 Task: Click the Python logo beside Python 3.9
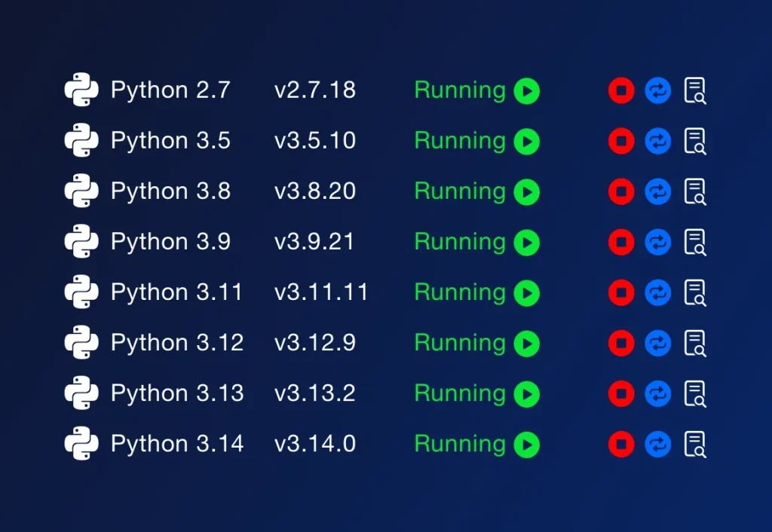[x=81, y=241]
